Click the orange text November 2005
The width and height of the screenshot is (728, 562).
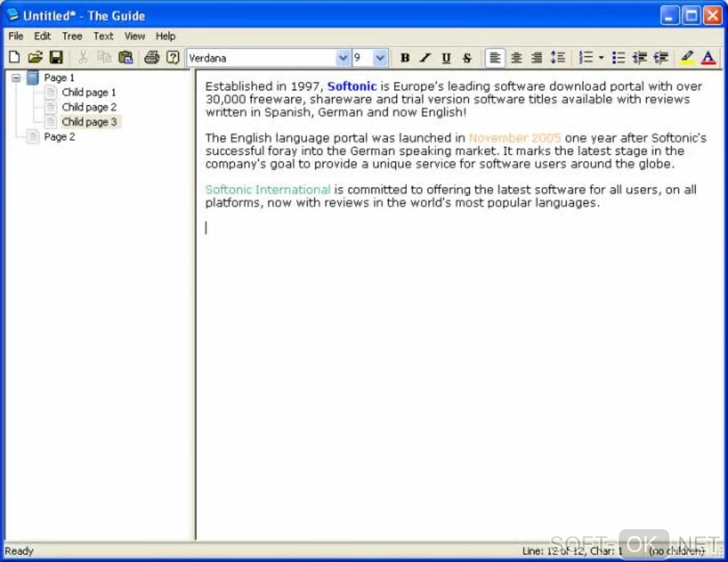[x=515, y=138]
